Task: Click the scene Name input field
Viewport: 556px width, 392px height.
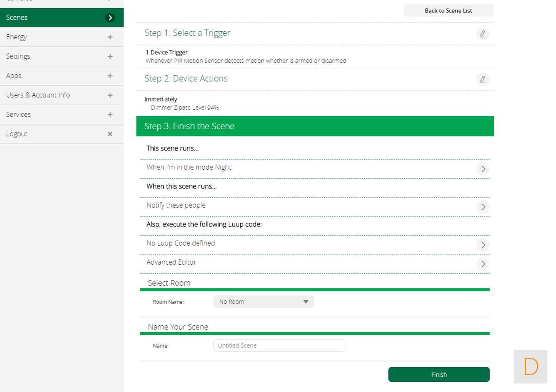Action: (x=279, y=345)
